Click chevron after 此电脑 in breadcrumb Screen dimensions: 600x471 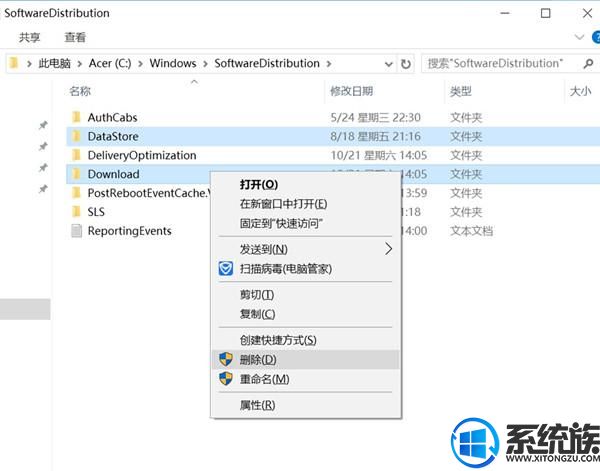coord(80,64)
